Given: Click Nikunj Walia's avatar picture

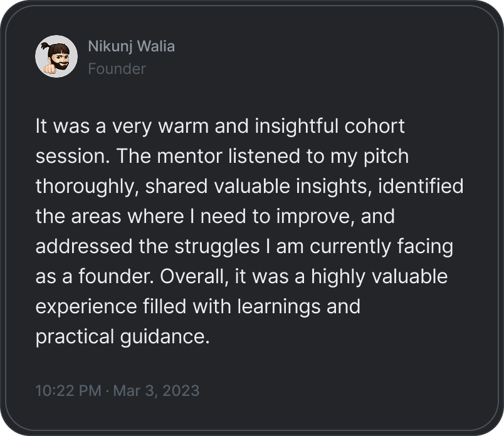Looking at the screenshot, I should click(x=56, y=56).
